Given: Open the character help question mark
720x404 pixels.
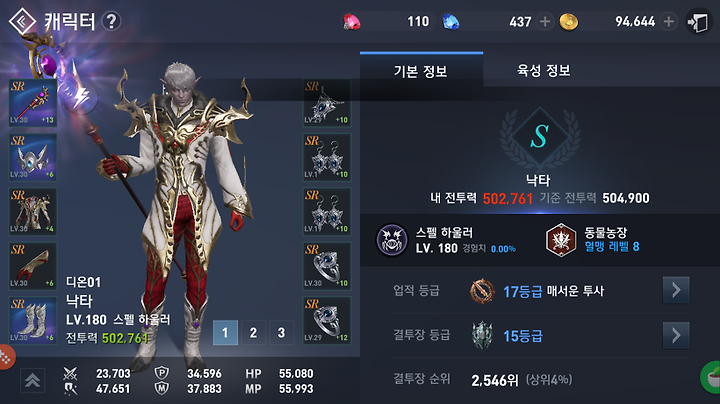Looking at the screenshot, I should click(111, 21).
